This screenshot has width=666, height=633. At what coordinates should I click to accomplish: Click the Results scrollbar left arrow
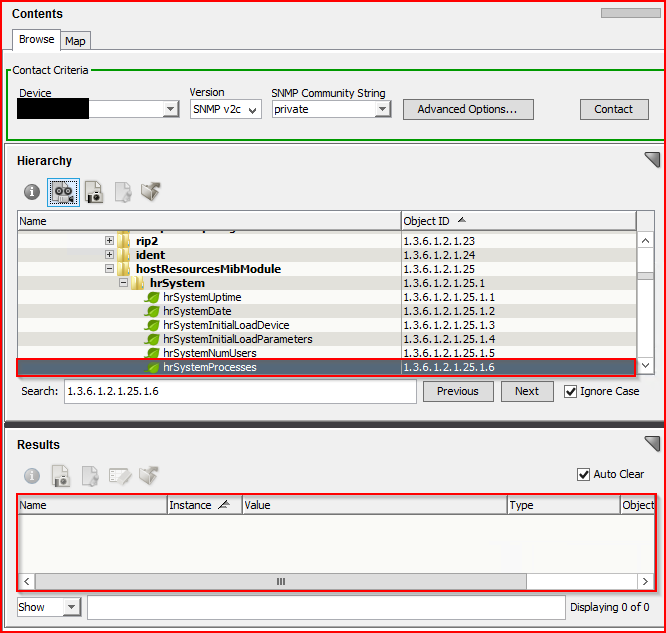point(27,581)
